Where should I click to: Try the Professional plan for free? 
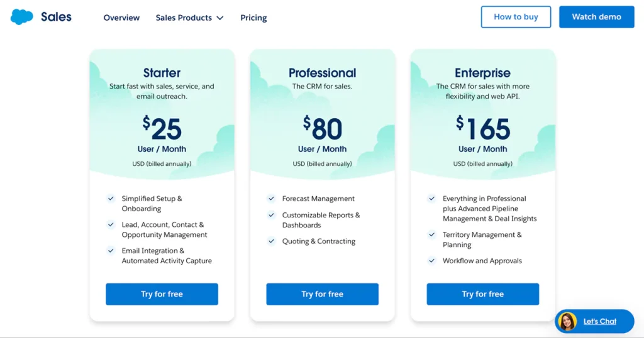pos(322,294)
